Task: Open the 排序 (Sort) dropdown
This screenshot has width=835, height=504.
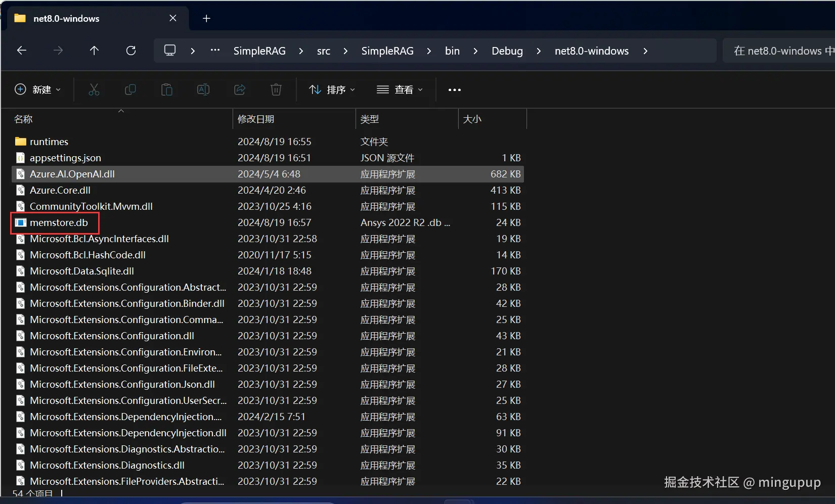Action: tap(332, 89)
